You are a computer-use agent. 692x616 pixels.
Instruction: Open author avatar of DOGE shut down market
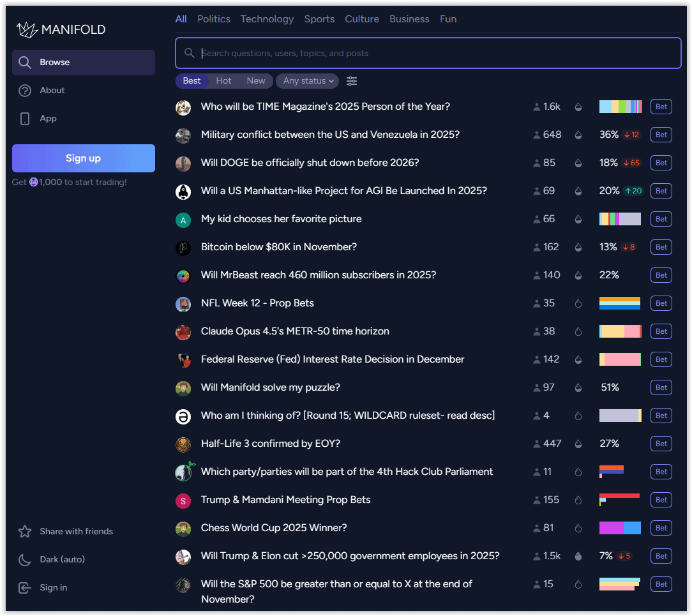pos(183,163)
